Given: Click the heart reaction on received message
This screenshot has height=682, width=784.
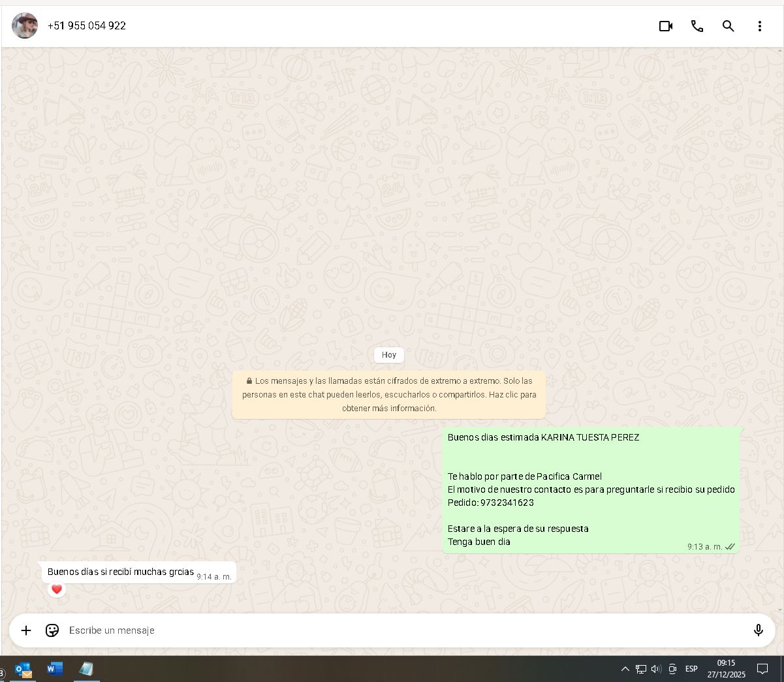Looking at the screenshot, I should (57, 589).
